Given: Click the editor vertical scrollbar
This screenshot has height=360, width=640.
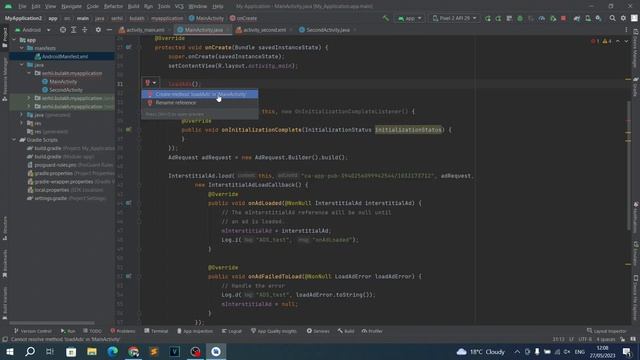Looking at the screenshot, I should pos(629,165).
